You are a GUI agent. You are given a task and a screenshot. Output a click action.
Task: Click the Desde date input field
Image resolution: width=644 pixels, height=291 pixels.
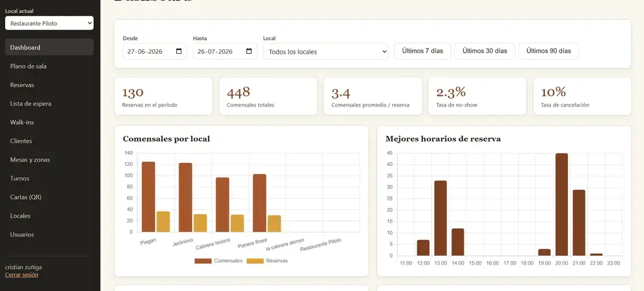pyautogui.click(x=155, y=52)
